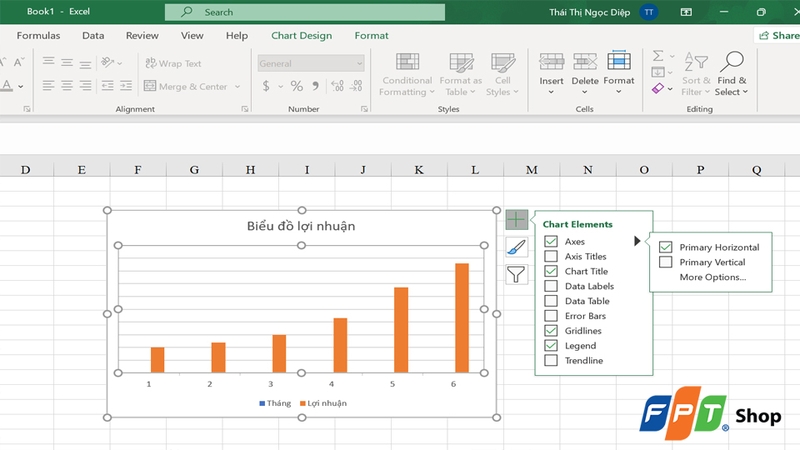
Task: Open the Alignment dialog launcher
Action: (x=245, y=109)
